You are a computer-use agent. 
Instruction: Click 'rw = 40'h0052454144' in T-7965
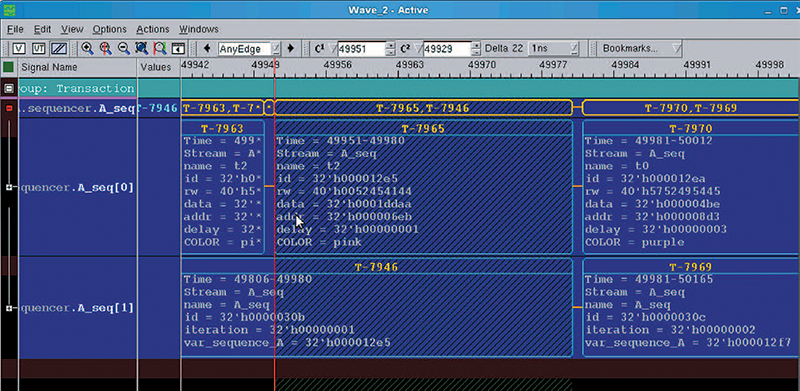(x=344, y=191)
